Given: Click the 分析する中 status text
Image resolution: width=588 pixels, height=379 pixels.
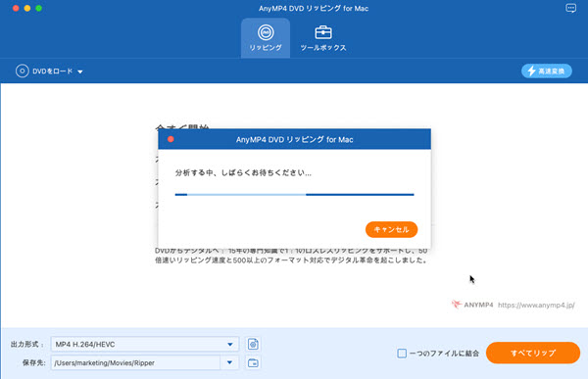Looking at the screenshot, I should (243, 172).
